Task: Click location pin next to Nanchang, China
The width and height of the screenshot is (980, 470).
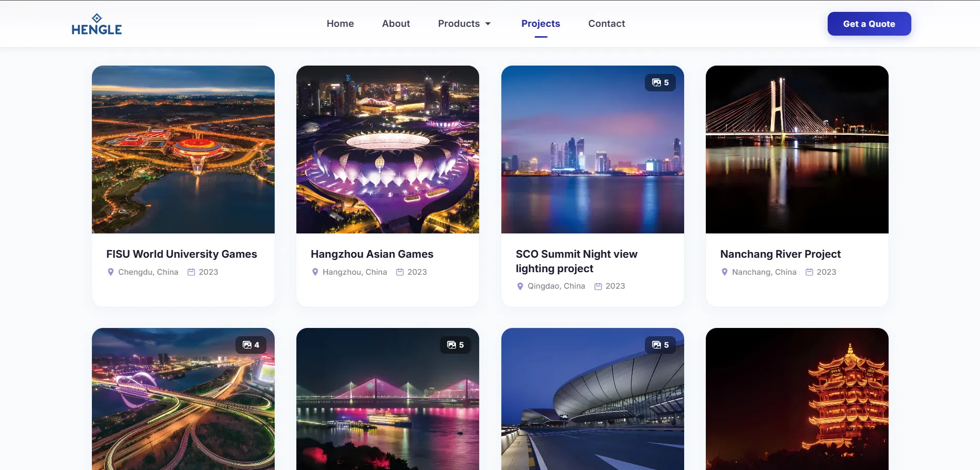Action: 724,272
